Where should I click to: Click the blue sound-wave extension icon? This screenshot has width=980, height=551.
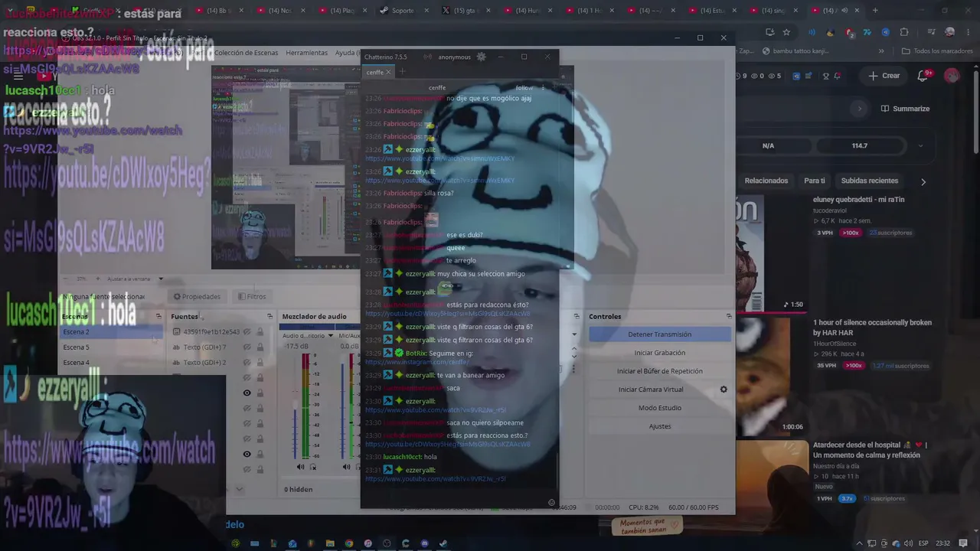pos(812,32)
